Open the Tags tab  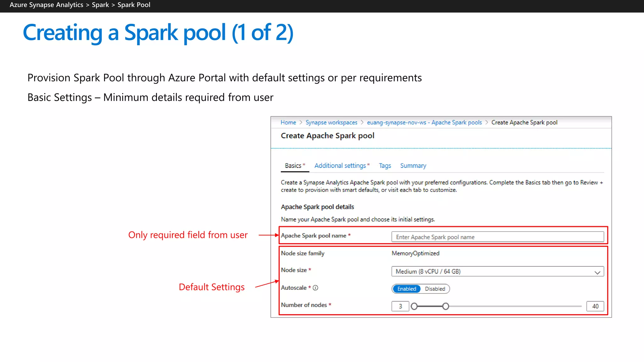(385, 166)
